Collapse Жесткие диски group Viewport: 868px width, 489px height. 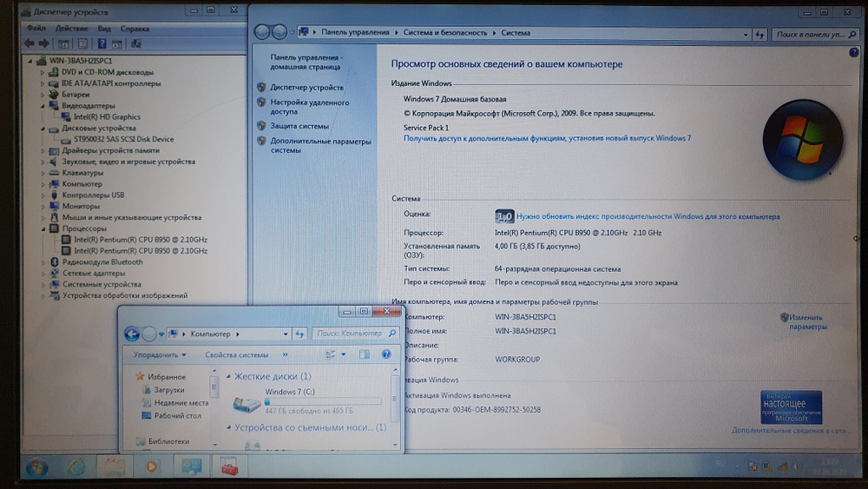pos(228,376)
